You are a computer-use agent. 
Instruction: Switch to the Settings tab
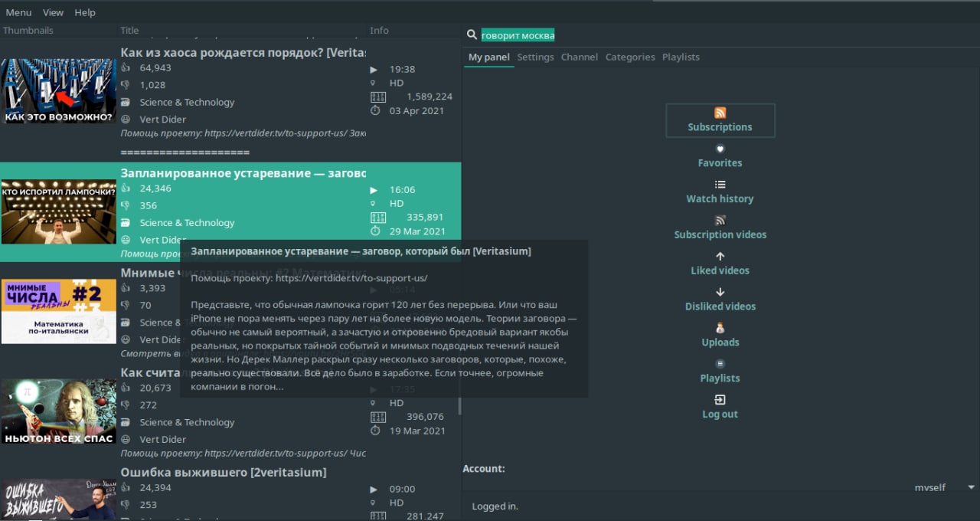point(535,57)
